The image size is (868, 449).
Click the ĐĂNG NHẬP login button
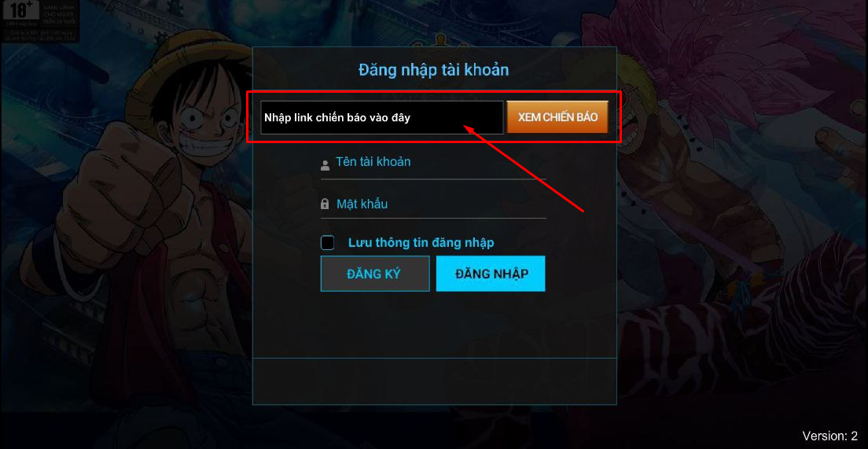coord(491,274)
